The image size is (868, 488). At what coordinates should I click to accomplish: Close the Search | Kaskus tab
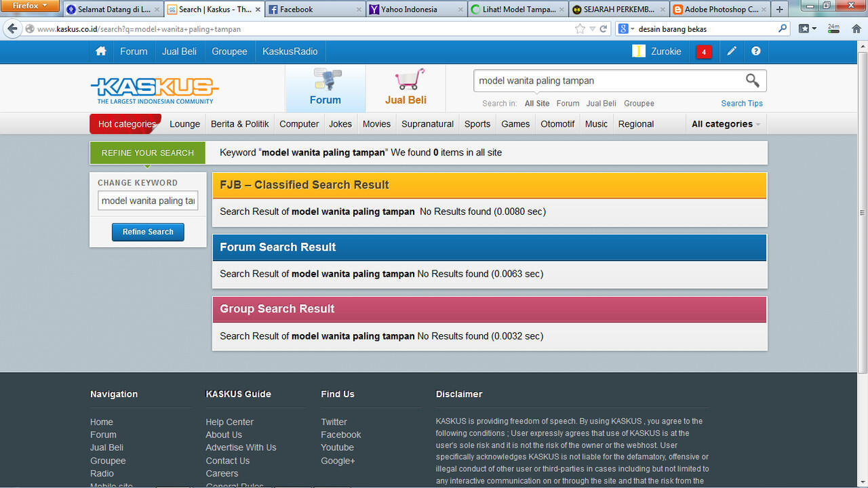(x=258, y=9)
